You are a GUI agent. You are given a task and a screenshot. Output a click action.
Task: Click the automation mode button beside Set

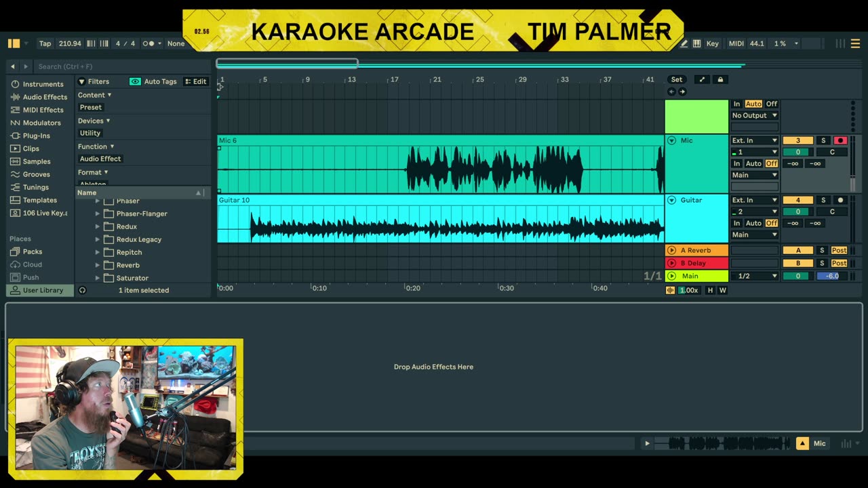click(x=702, y=79)
